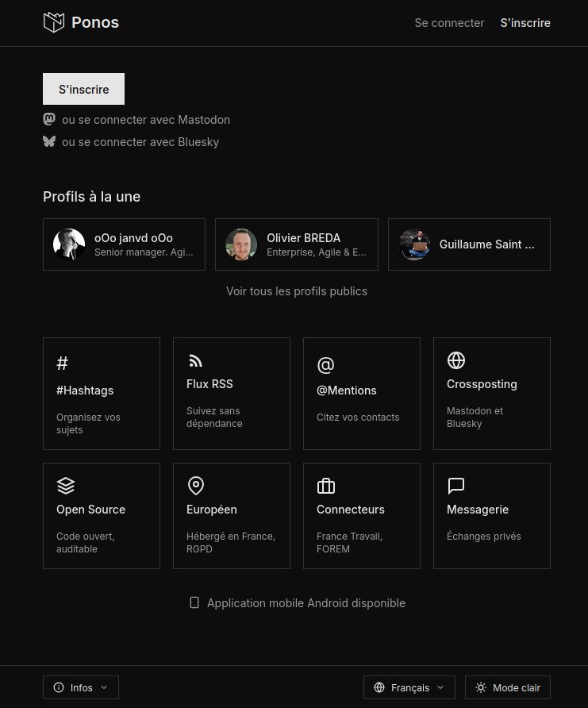Open Se connecter in header
Screen dimensions: 588x708
(x=449, y=23)
